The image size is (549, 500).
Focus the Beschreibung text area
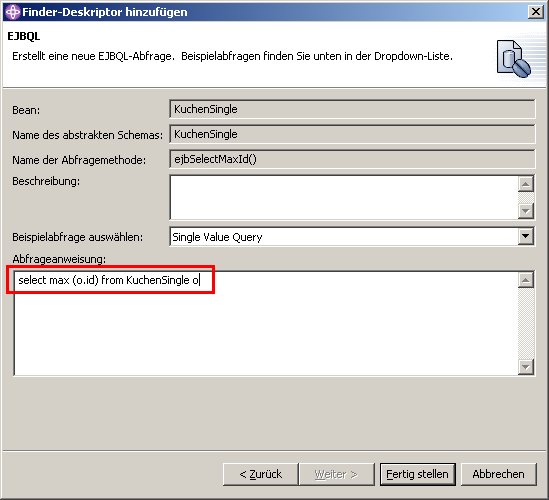[344, 197]
